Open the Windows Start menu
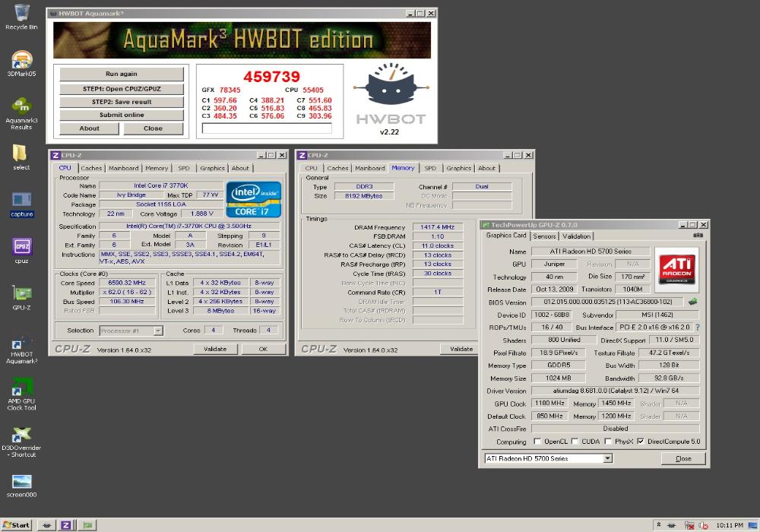Image resolution: width=760 pixels, height=532 pixels. pos(16,524)
